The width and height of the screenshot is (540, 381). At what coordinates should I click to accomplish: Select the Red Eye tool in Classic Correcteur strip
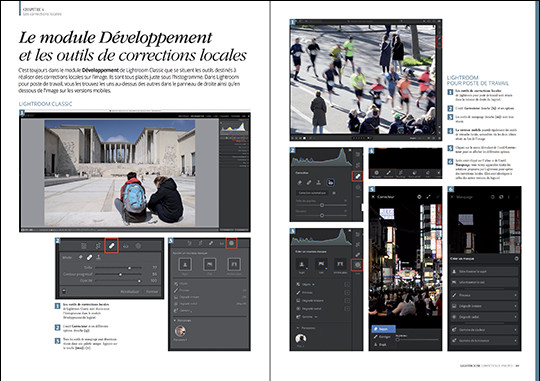click(125, 246)
